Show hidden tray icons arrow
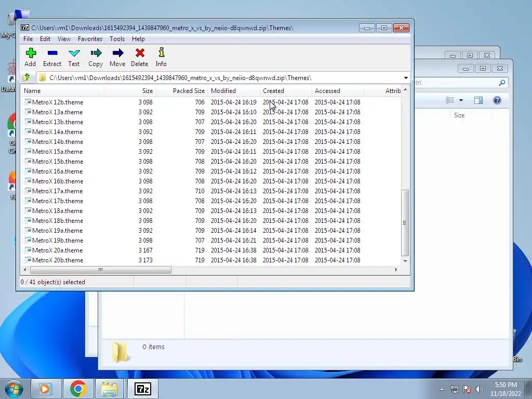This screenshot has width=532, height=399. tap(442, 389)
